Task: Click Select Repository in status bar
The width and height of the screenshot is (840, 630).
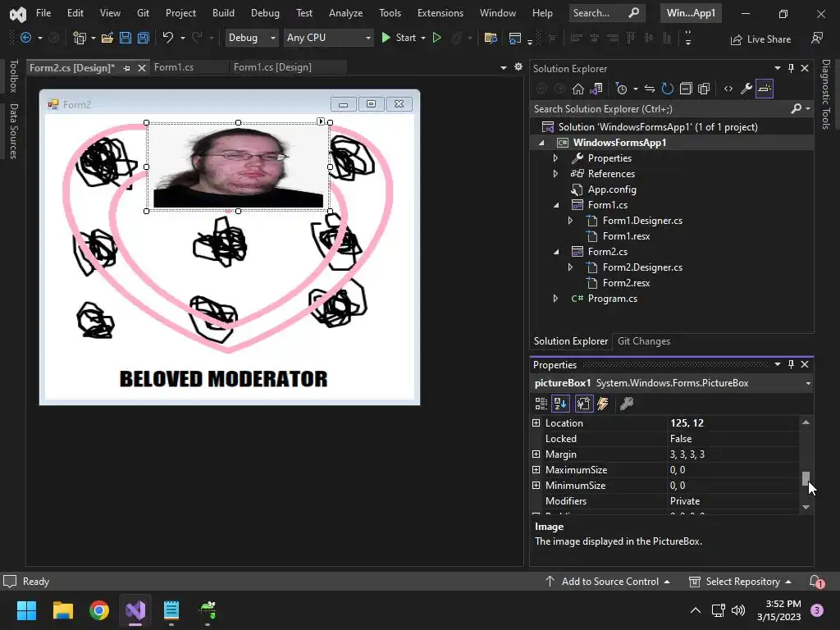Action: [x=741, y=582]
